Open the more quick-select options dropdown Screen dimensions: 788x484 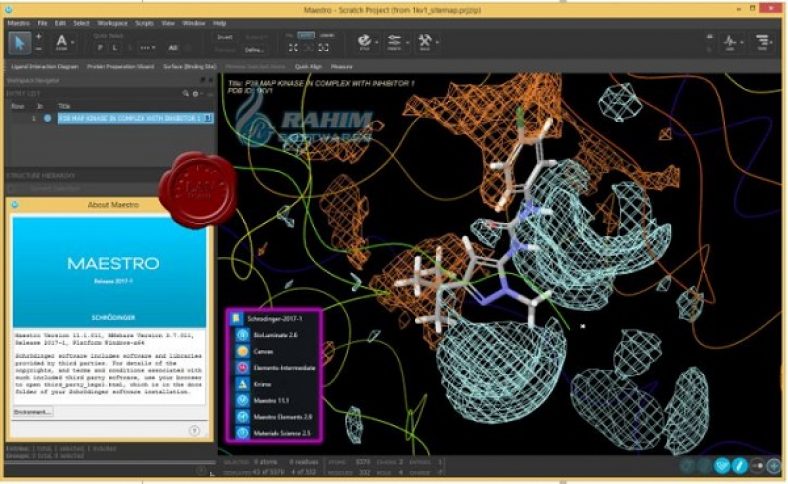tap(147, 48)
